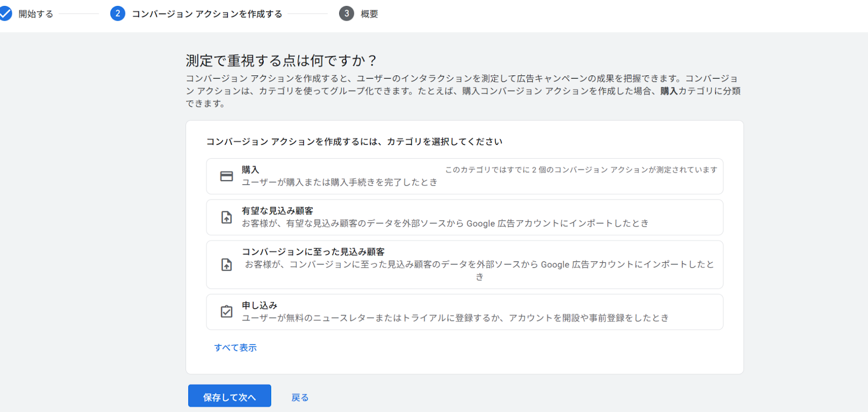Viewport: 868px width, 412px height.
Task: Open the 概要 step label
Action: tap(369, 14)
